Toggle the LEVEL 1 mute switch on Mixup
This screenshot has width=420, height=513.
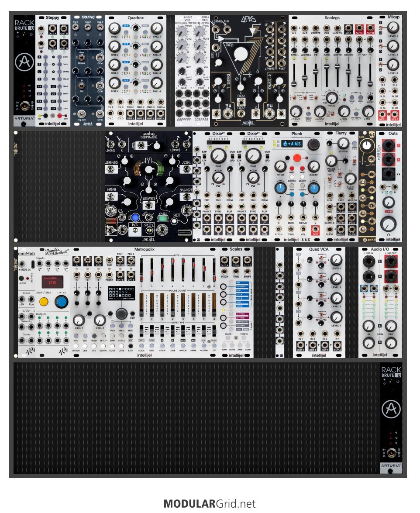click(x=381, y=28)
